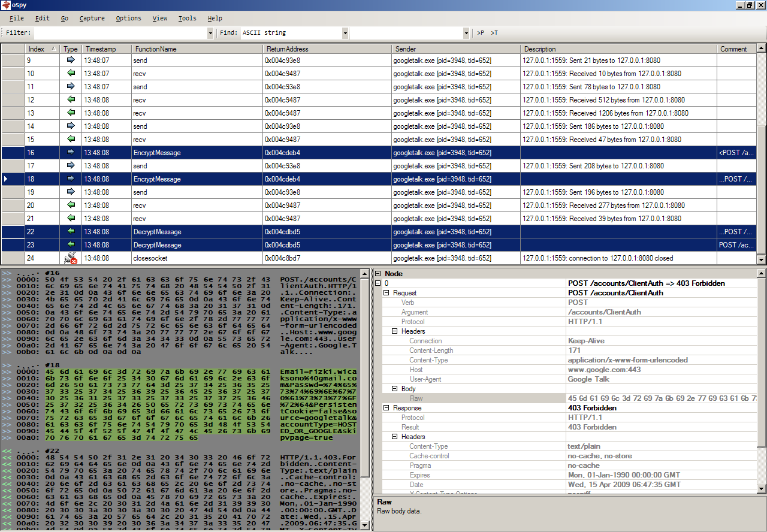
Task: Click the recv arrow icon in row 10
Action: 71,74
